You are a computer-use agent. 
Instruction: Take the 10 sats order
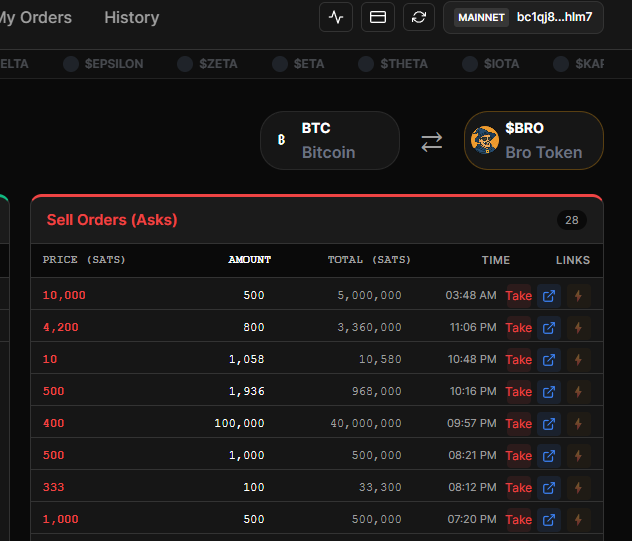coord(519,360)
